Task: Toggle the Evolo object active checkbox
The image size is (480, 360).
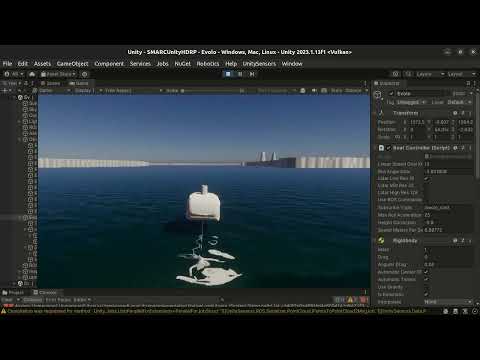Action: pyautogui.click(x=391, y=94)
